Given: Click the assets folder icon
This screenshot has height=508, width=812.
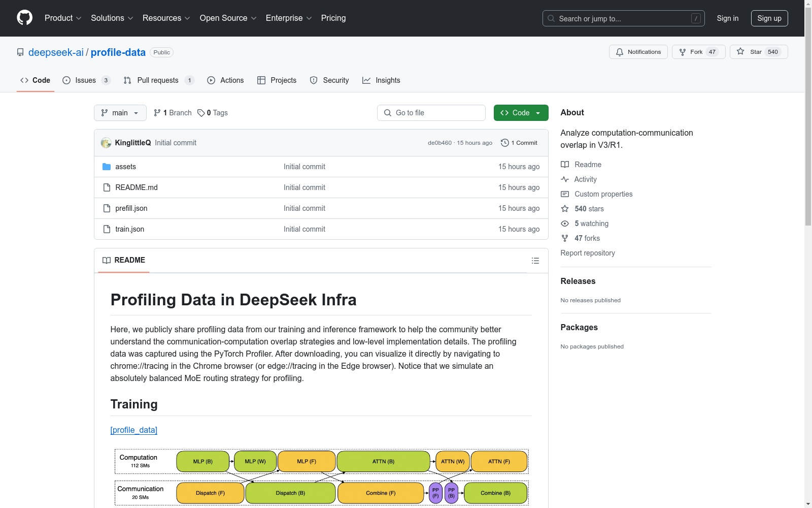Looking at the screenshot, I should pos(107,167).
